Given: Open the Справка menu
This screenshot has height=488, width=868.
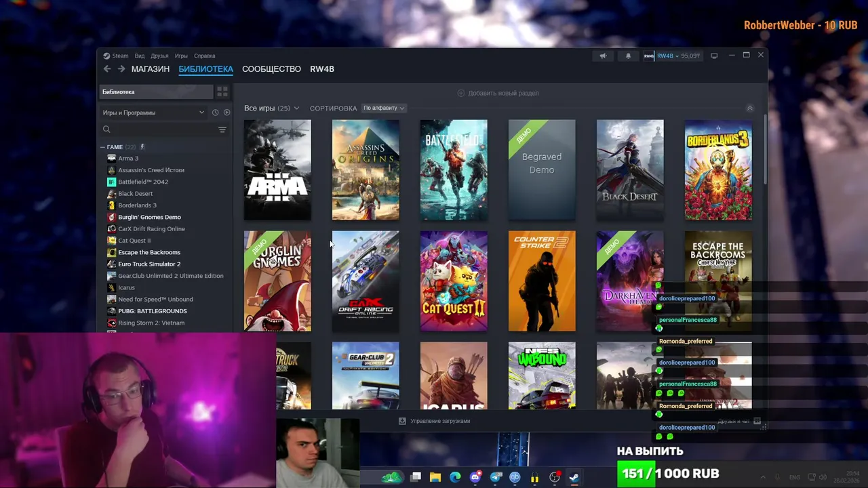Looking at the screenshot, I should tap(204, 56).
